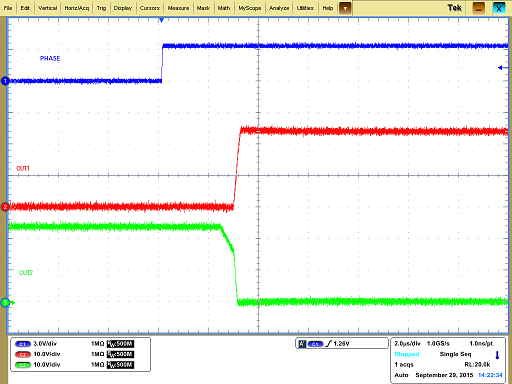Screen dimensions: 512x384
Task: Click the blue thermometer status icon
Action: 497,355
